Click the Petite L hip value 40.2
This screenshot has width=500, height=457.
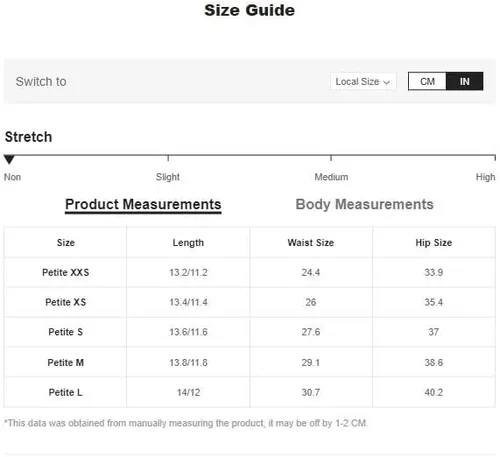click(434, 392)
